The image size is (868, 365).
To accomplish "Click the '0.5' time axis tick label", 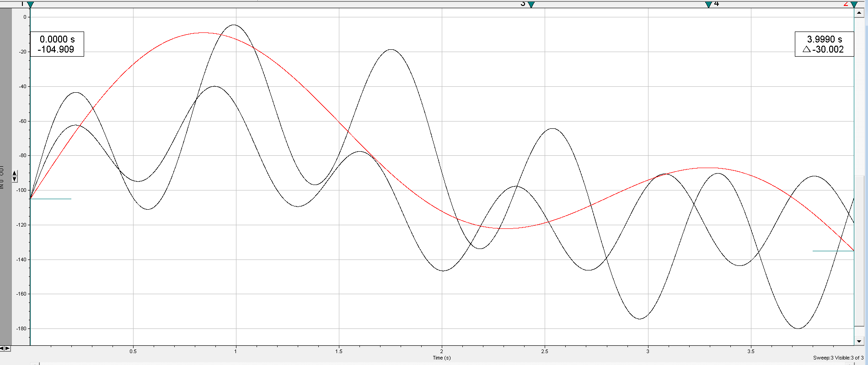I will click(x=133, y=351).
